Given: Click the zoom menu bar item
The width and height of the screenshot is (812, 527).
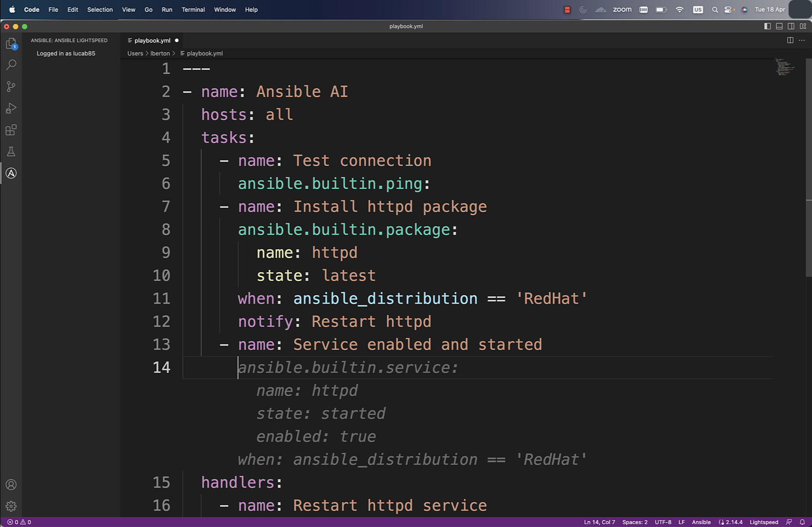Looking at the screenshot, I should click(x=622, y=10).
